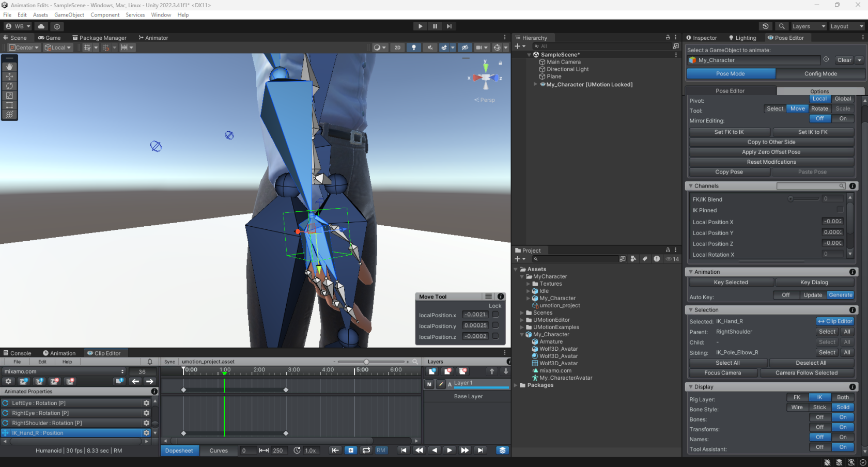Tick Lock checkbox for localPosition.z
Viewport: 868px width, 467px height.
click(495, 336)
